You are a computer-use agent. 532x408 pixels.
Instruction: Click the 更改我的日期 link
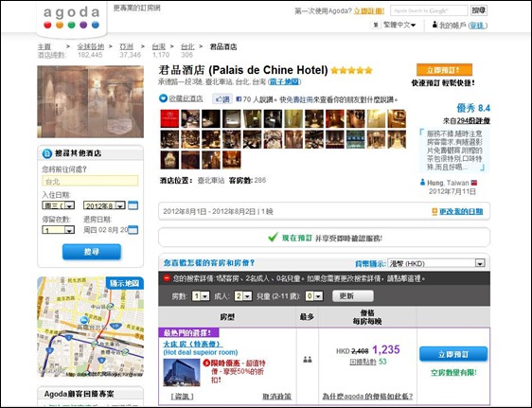point(461,212)
